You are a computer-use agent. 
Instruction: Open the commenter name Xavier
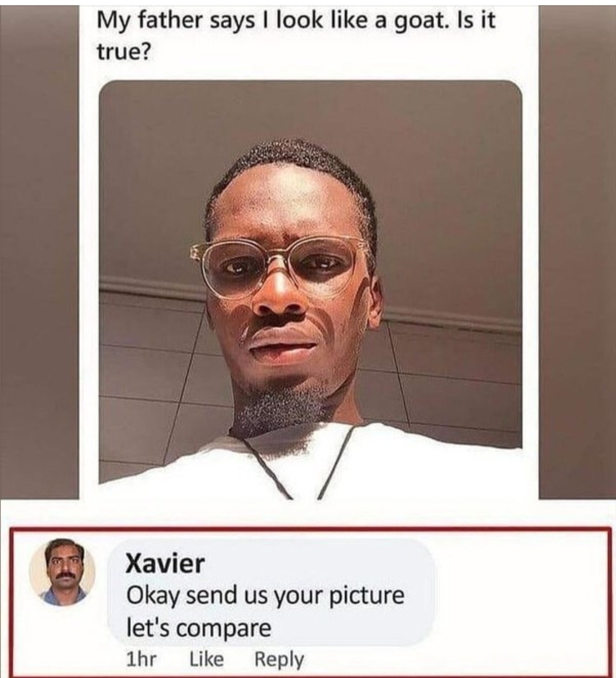(165, 563)
